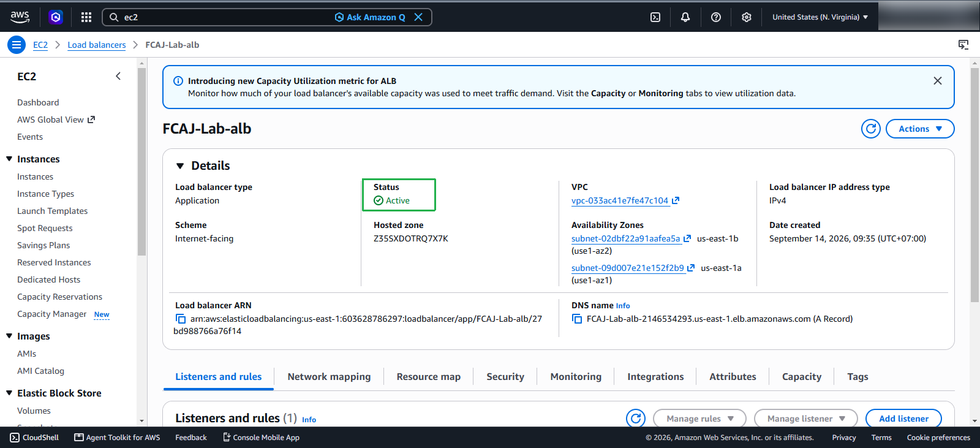Click the Ask Amazon Q button
This screenshot has width=980, height=448.
[370, 17]
